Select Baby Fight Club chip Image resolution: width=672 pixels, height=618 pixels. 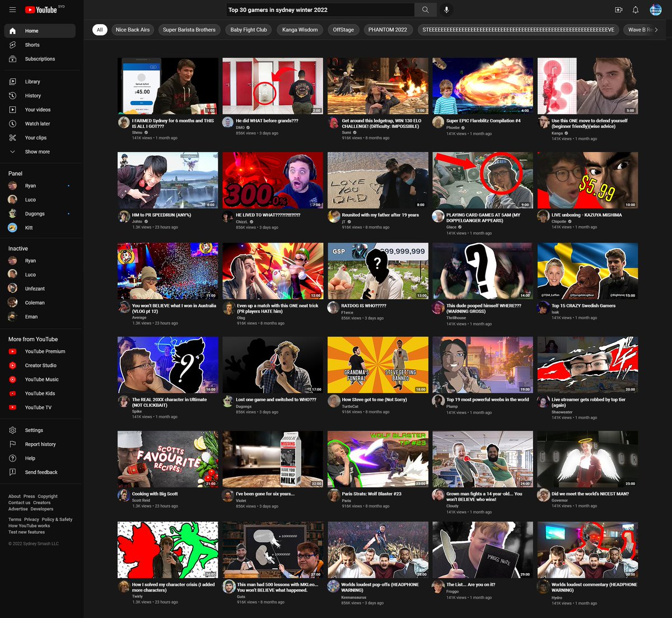pyautogui.click(x=249, y=30)
